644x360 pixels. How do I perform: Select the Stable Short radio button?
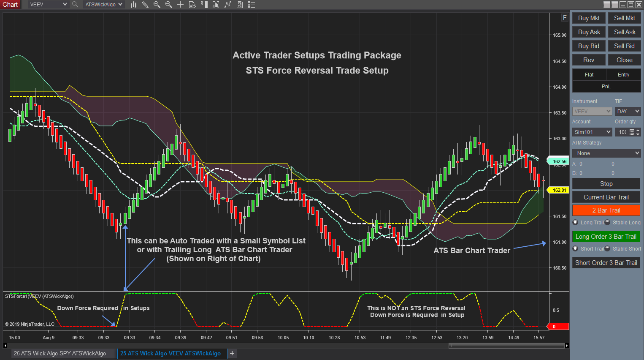point(607,248)
